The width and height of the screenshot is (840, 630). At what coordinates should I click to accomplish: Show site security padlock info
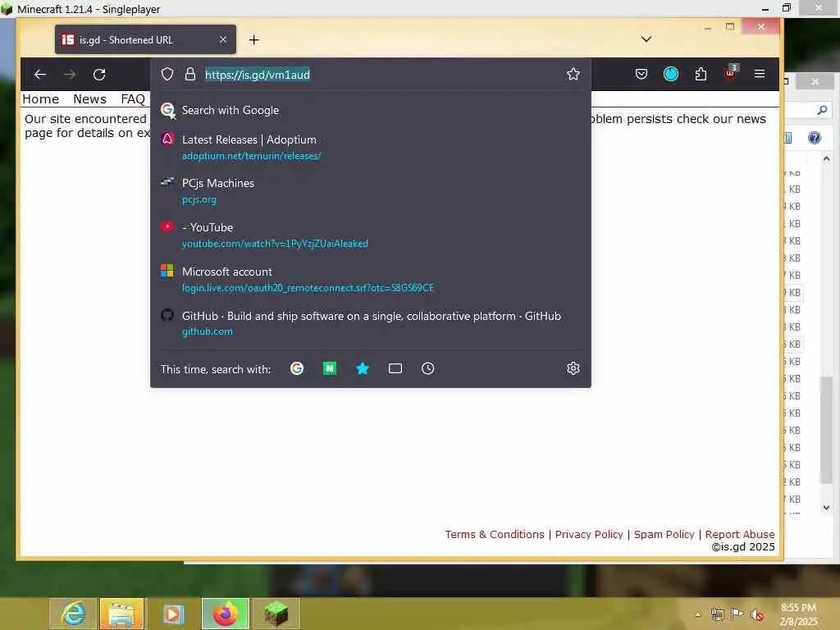point(190,74)
